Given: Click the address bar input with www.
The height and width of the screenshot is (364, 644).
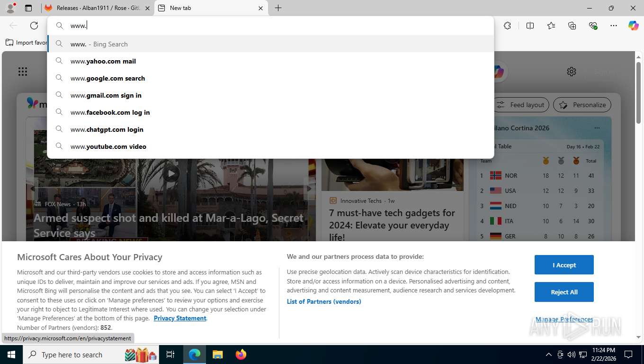Looking at the screenshot, I should [x=270, y=26].
